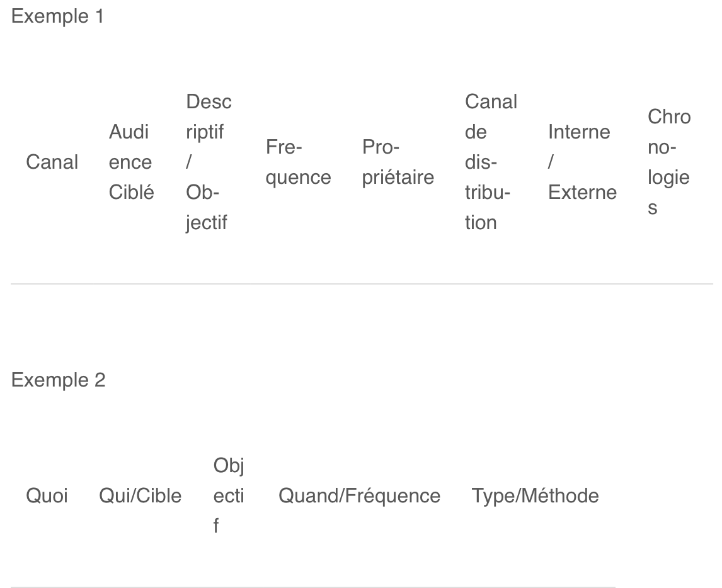Screen dimensions: 722x588
Task: Select the Fre-quence column header
Action: coord(299,162)
